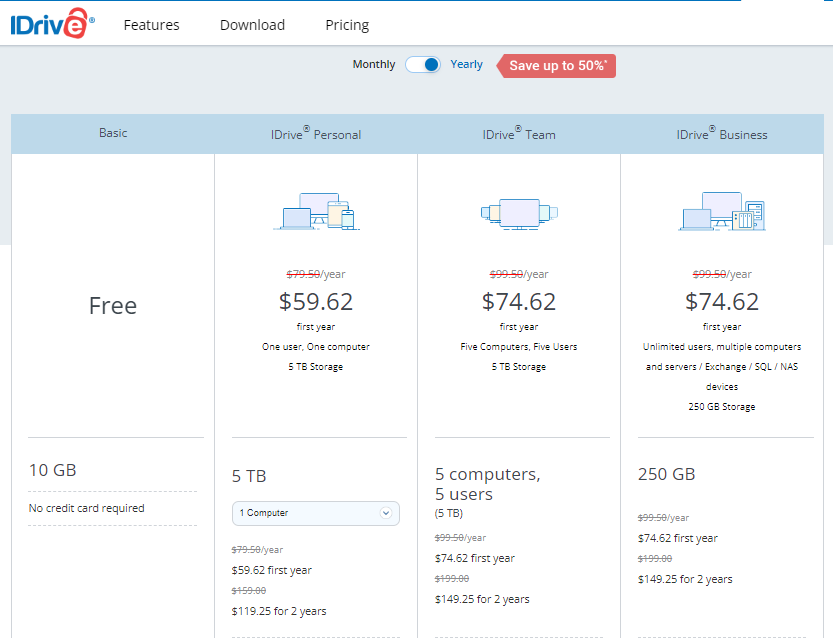This screenshot has width=833, height=638.
Task: Click No credit card required text
Action: tap(87, 508)
